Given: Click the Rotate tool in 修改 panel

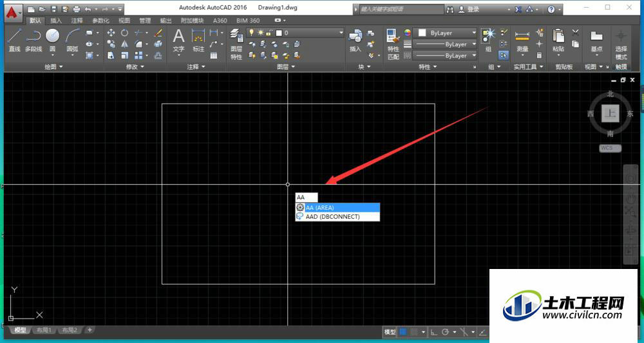Looking at the screenshot, I should pos(124,33).
